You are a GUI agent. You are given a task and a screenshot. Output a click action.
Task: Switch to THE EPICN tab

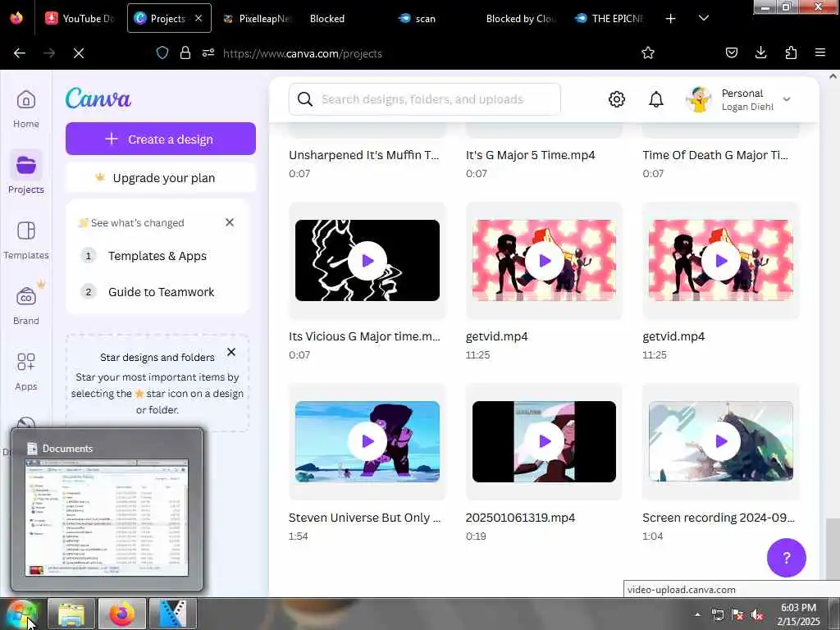609,18
